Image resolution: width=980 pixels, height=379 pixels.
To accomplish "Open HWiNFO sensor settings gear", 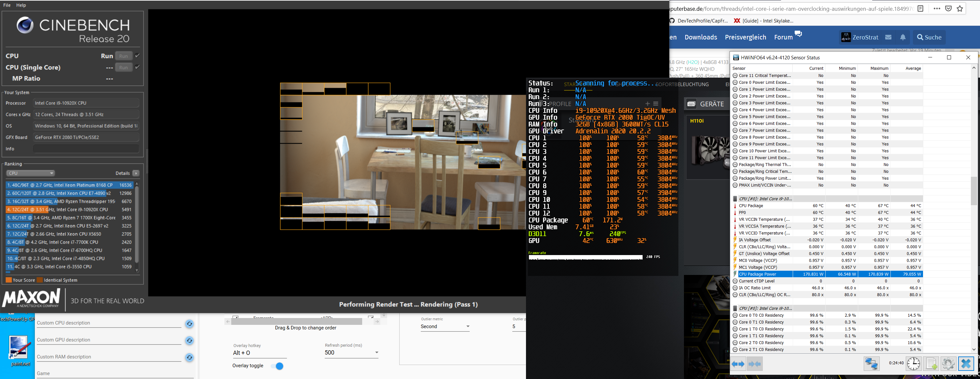I will point(948,363).
